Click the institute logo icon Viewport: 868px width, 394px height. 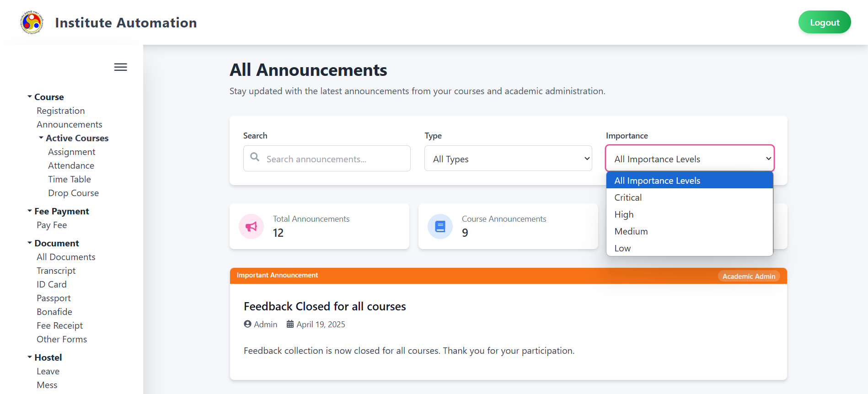pos(32,22)
